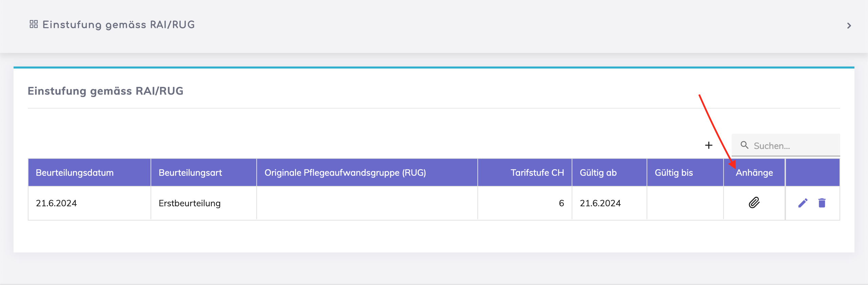
Task: Select the Erstbeurteilung cell
Action: click(190, 203)
